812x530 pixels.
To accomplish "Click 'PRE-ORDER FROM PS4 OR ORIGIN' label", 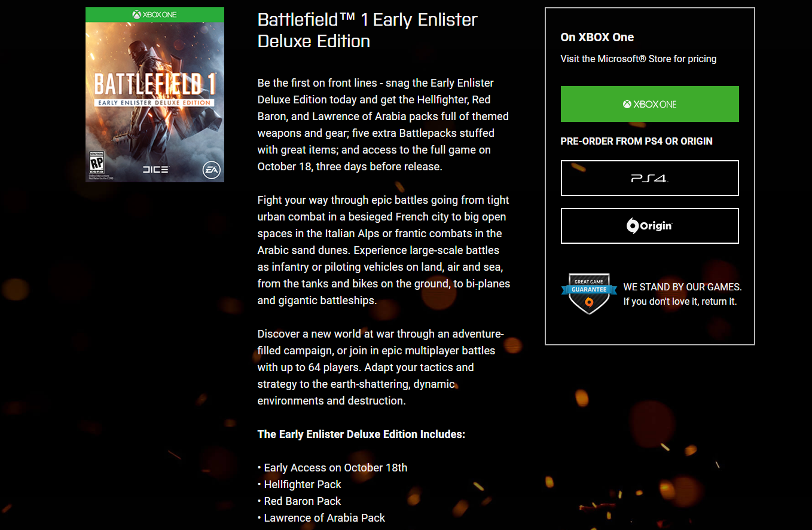I will [637, 141].
